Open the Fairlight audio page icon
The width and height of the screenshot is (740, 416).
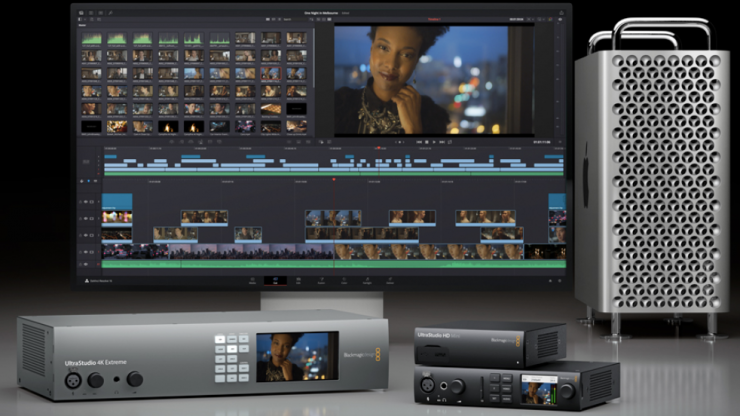click(366, 282)
